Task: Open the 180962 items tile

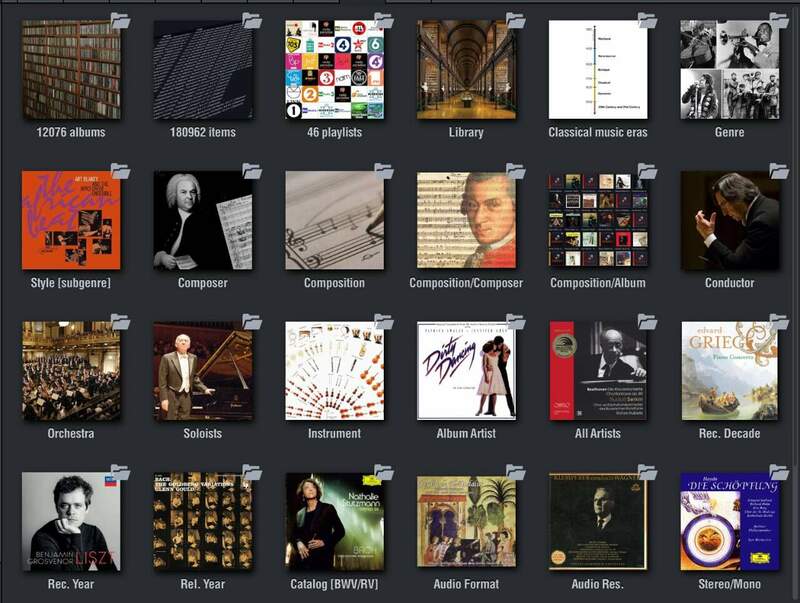Action: (x=203, y=70)
